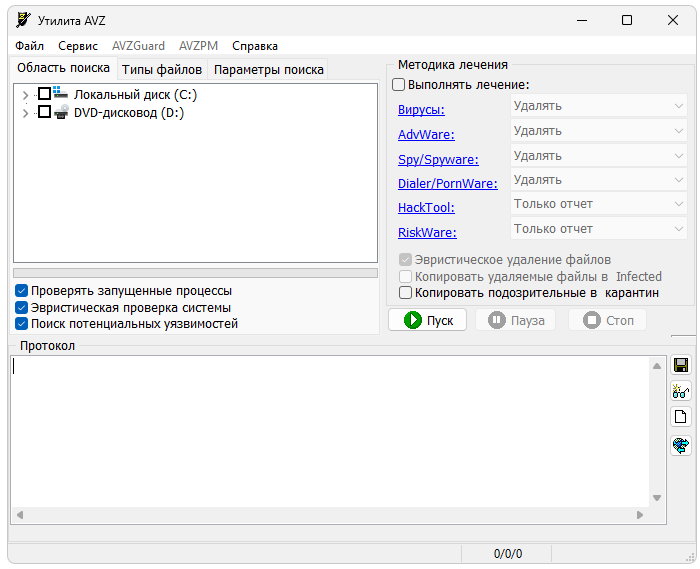Click the Вирусы link

coord(421,110)
